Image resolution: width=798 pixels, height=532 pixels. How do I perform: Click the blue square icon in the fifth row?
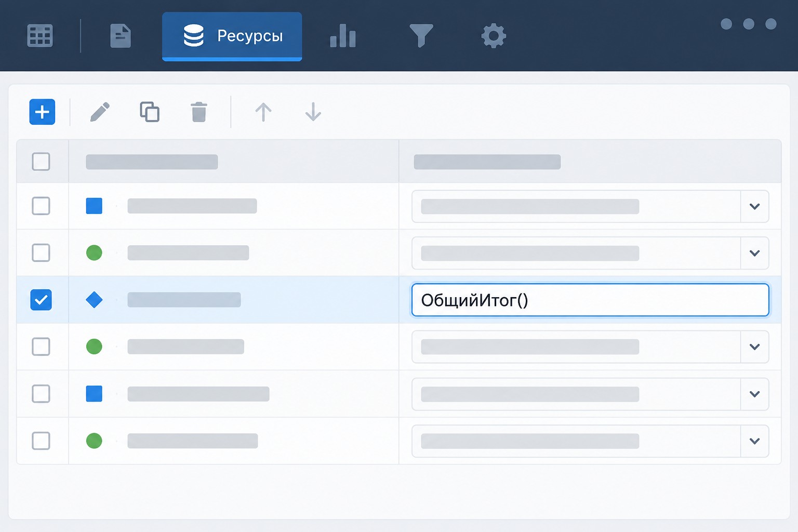pyautogui.click(x=94, y=394)
